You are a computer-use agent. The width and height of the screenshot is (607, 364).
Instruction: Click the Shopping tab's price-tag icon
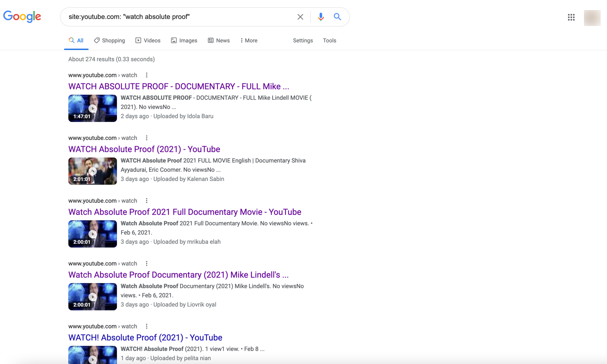pos(96,40)
